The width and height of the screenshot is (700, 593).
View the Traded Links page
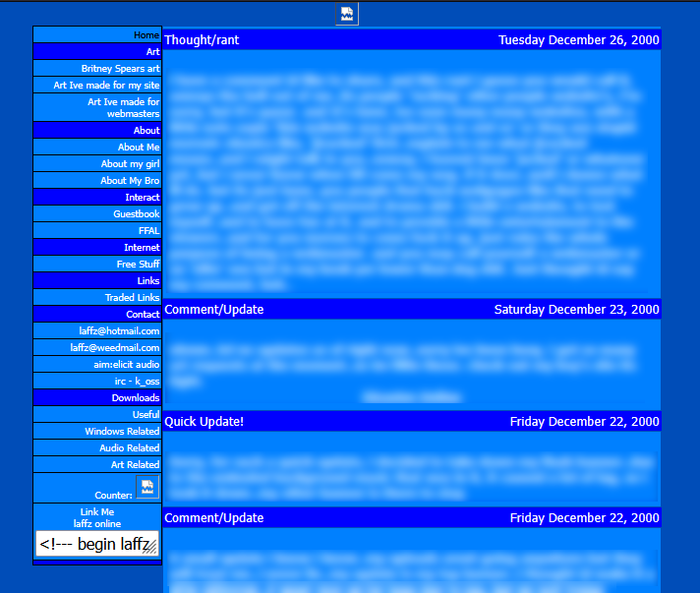[x=132, y=298]
